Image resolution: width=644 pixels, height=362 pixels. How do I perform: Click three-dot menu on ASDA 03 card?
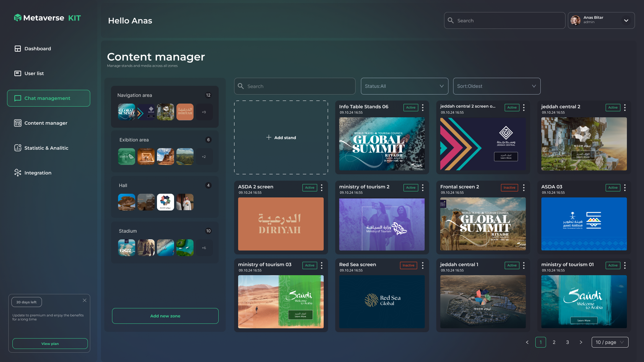click(625, 188)
